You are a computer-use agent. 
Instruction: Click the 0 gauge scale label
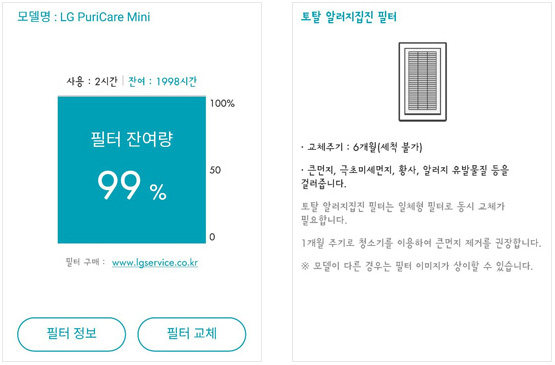[212, 237]
